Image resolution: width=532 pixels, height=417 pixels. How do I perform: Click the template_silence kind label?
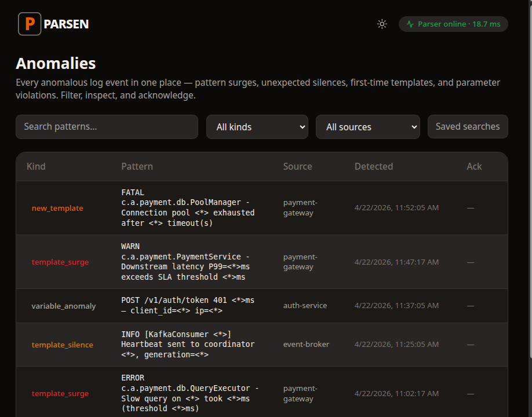point(63,345)
